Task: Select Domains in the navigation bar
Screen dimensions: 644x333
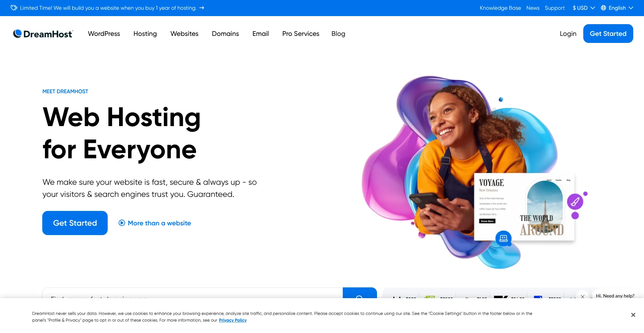Action: (x=225, y=34)
